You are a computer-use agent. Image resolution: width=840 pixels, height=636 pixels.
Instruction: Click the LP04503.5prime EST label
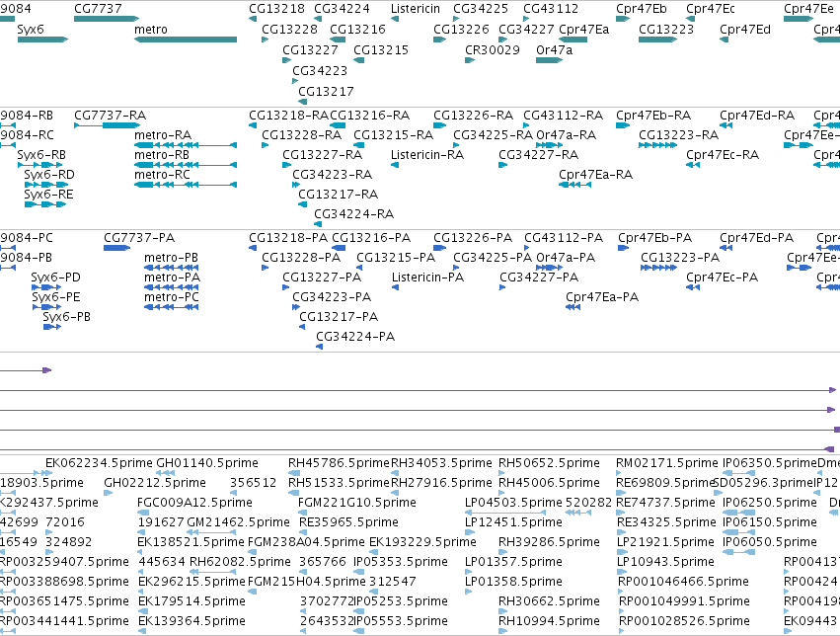(513, 503)
